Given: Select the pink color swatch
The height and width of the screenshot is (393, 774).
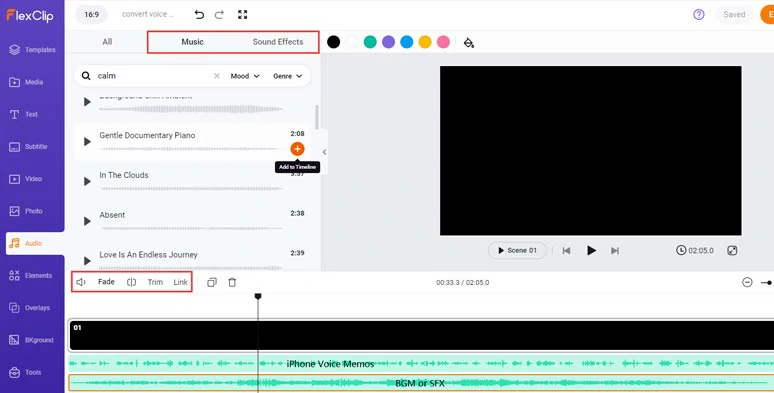Looking at the screenshot, I should [443, 42].
